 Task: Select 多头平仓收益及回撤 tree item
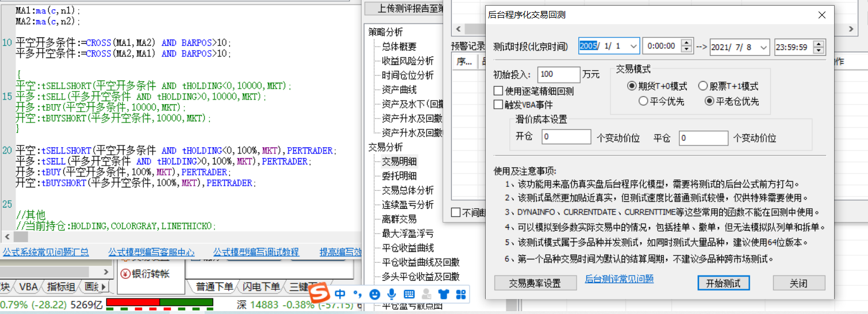click(x=421, y=277)
